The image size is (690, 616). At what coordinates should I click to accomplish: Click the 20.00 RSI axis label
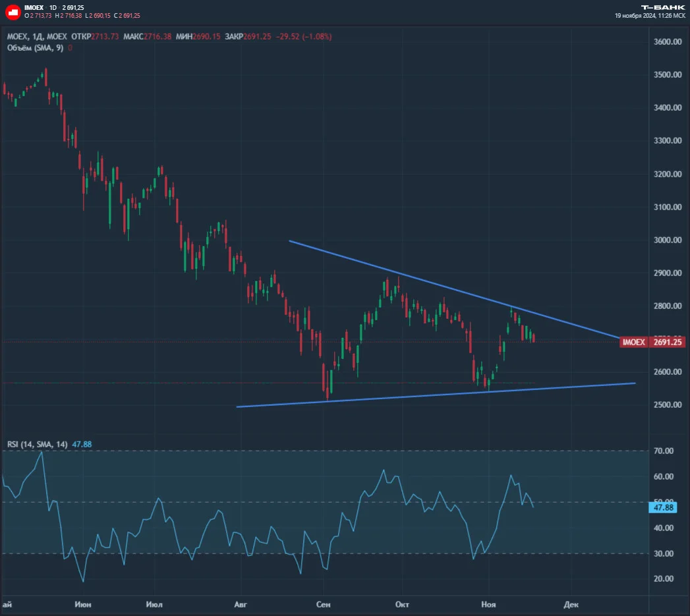click(664, 579)
